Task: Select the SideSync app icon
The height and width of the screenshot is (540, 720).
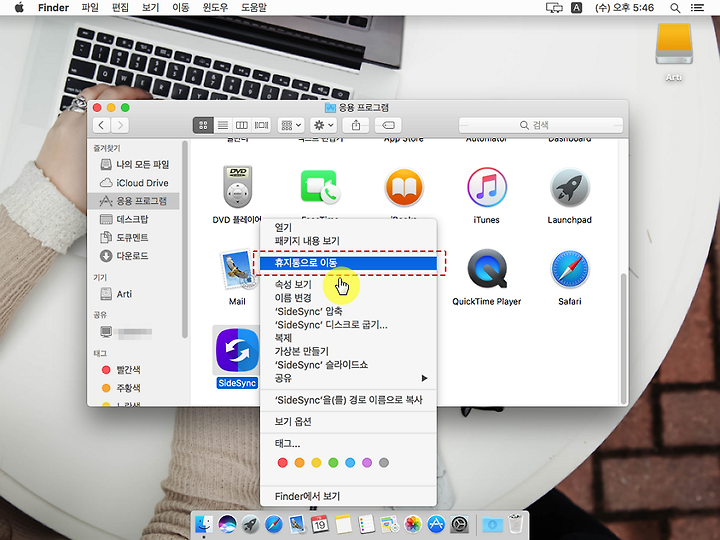Action: click(237, 350)
